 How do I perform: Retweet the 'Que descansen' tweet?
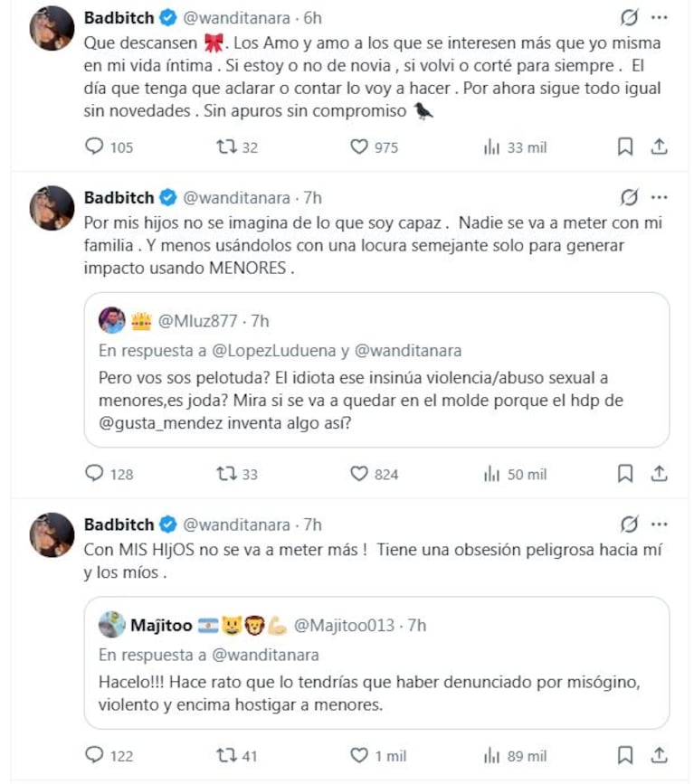pos(226,147)
